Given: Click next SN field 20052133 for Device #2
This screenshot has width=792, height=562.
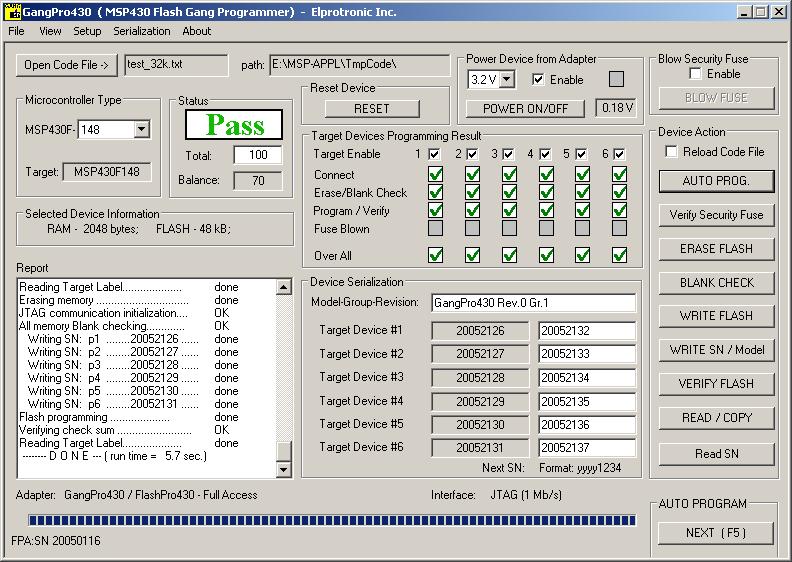Looking at the screenshot, I should pos(587,354).
